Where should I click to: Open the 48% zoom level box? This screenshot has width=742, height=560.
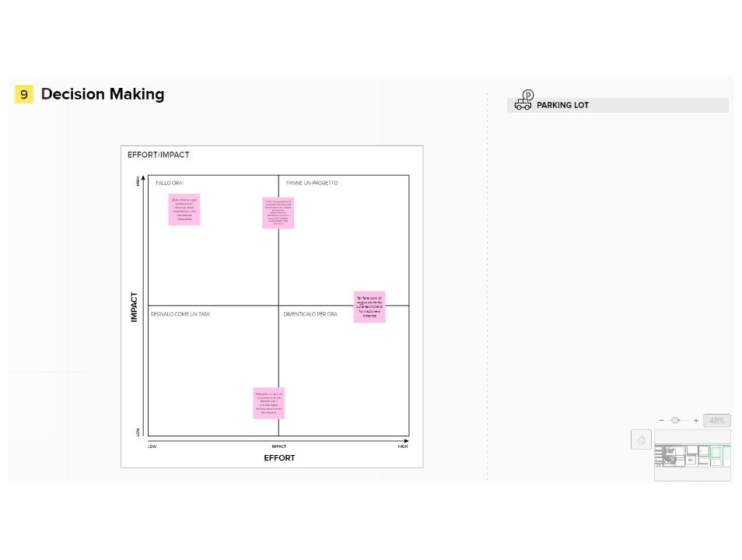pos(717,420)
